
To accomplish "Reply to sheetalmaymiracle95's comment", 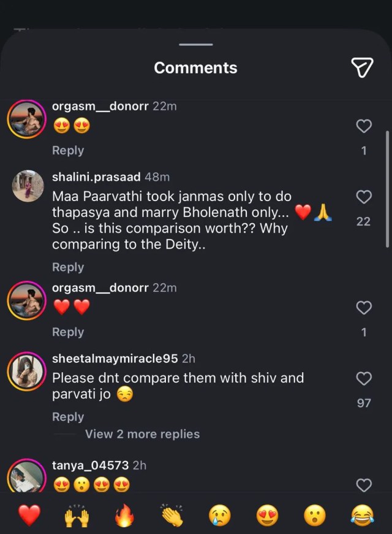I will click(x=68, y=416).
